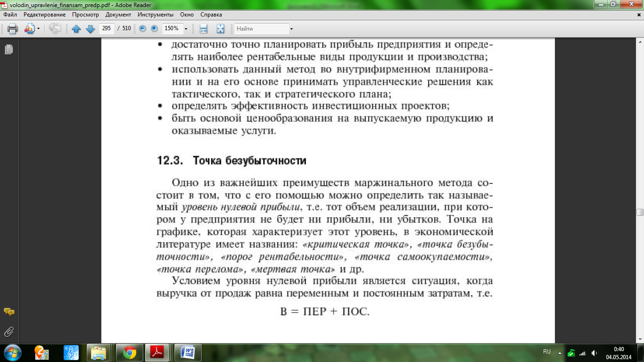Fit page width with scrolling icon
644x362 pixels.
coord(204,29)
